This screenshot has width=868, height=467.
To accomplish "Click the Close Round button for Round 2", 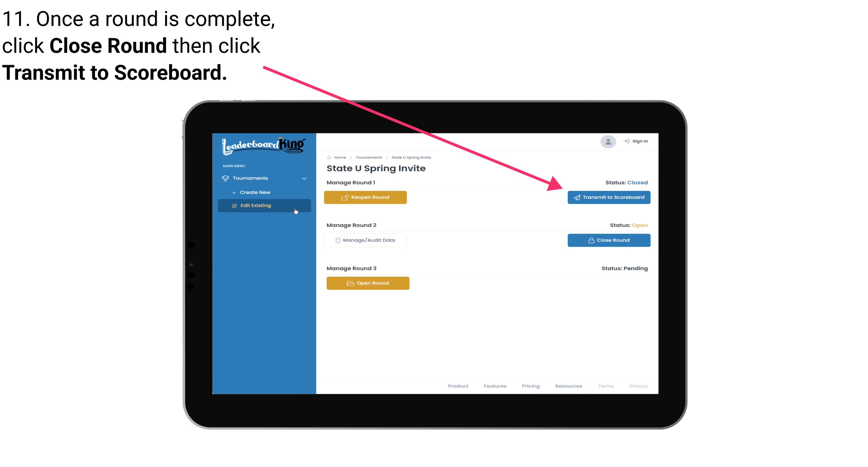I will coord(609,240).
